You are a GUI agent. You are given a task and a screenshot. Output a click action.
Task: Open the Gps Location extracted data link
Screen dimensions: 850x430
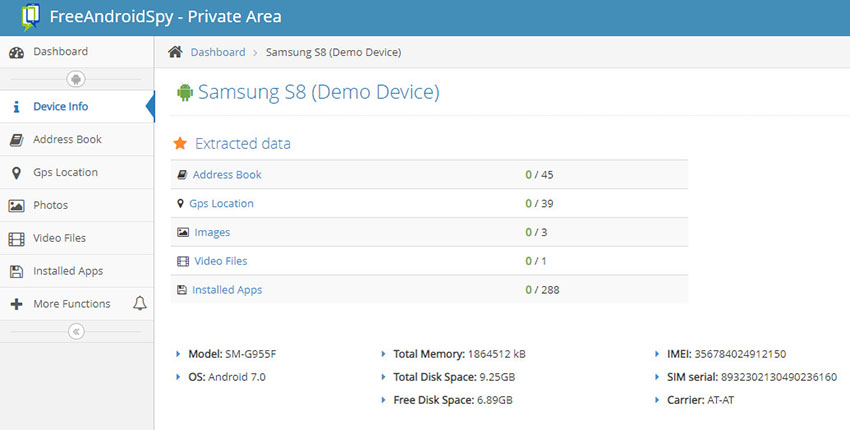221,204
